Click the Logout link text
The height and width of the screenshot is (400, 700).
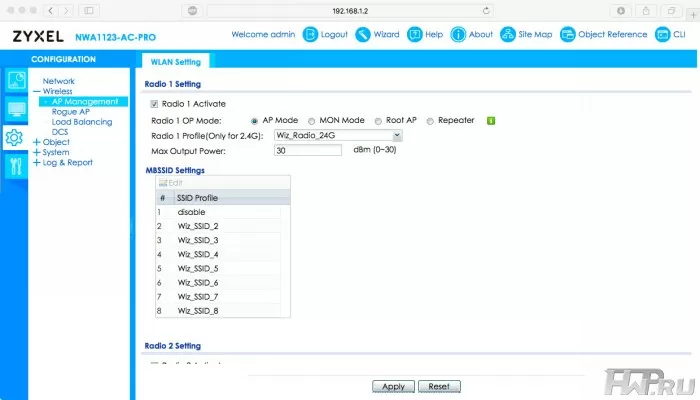coord(334,34)
